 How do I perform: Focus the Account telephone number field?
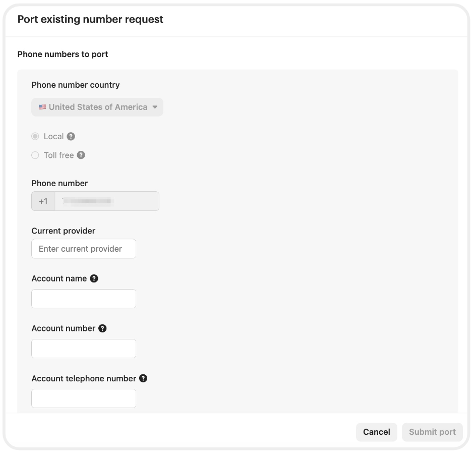click(84, 399)
